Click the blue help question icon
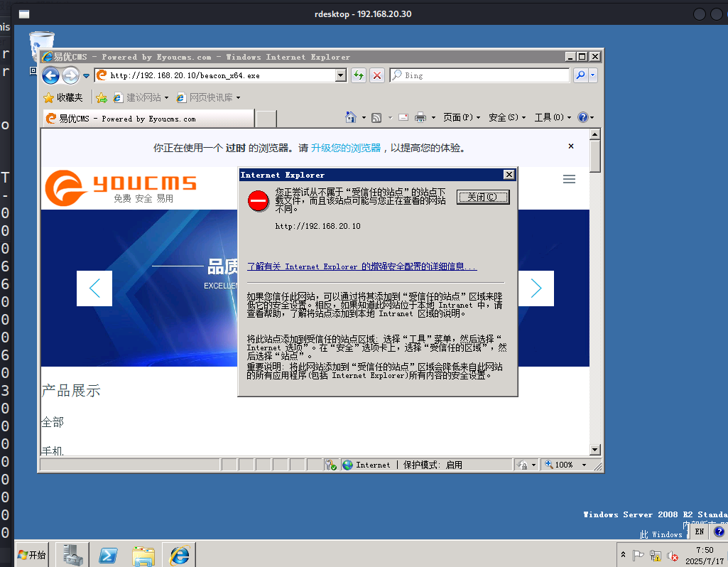Image resolution: width=728 pixels, height=567 pixels. 582,117
